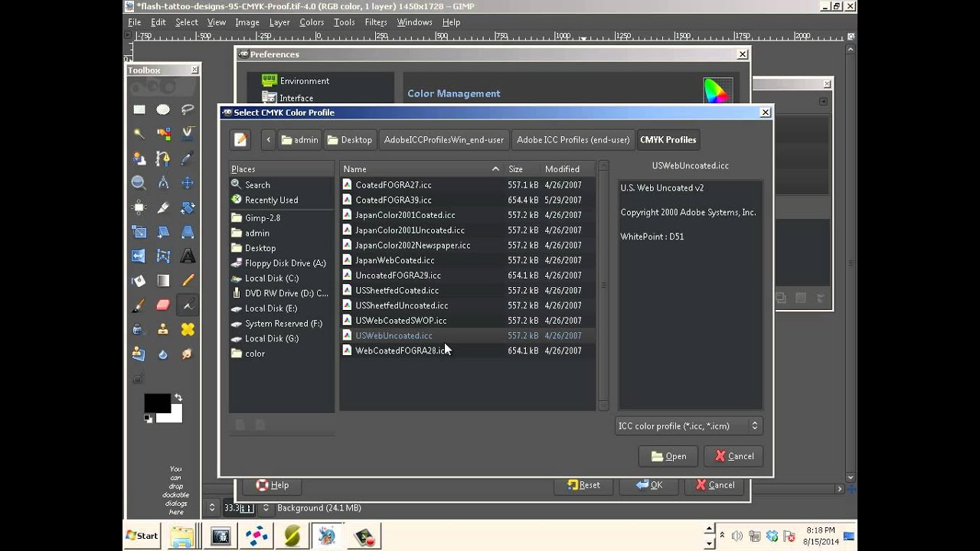
Task: Choose the Free Select lasso tool
Action: pos(188,109)
